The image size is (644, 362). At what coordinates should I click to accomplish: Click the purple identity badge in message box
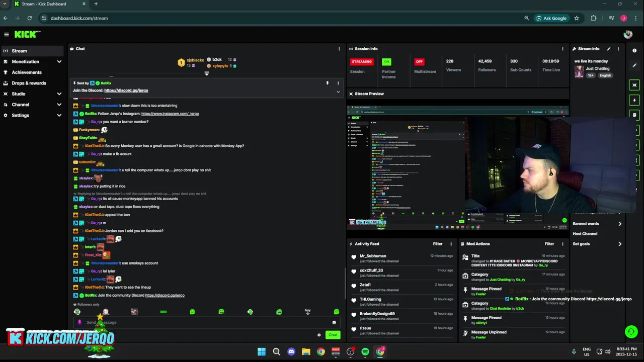79,322
